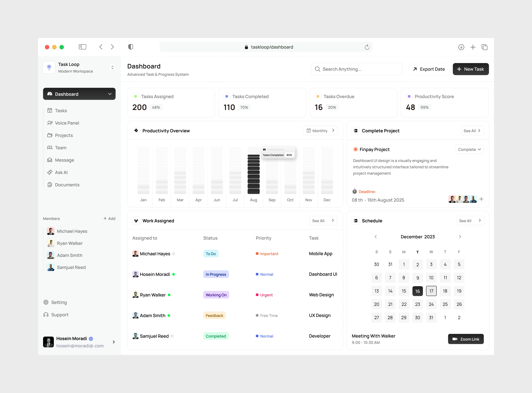Go to next month in Schedule calendar

pos(460,237)
